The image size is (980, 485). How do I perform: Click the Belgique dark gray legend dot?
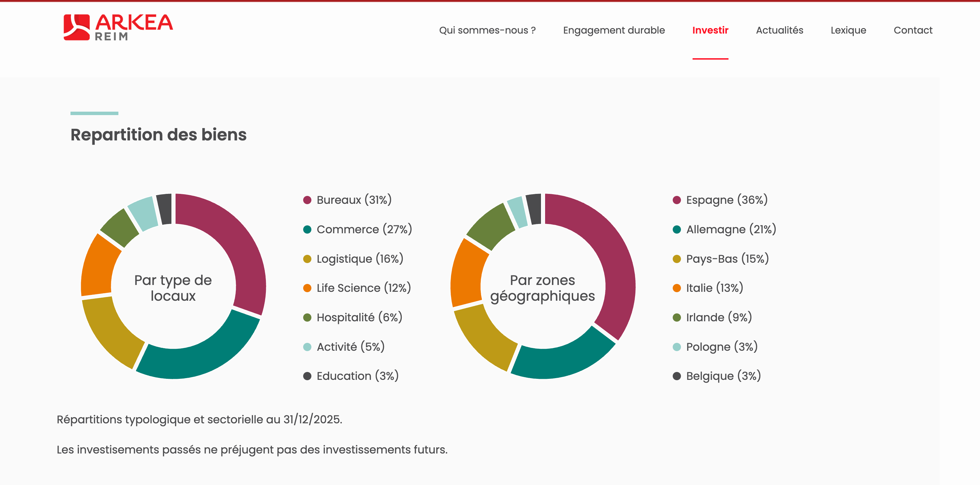point(676,376)
